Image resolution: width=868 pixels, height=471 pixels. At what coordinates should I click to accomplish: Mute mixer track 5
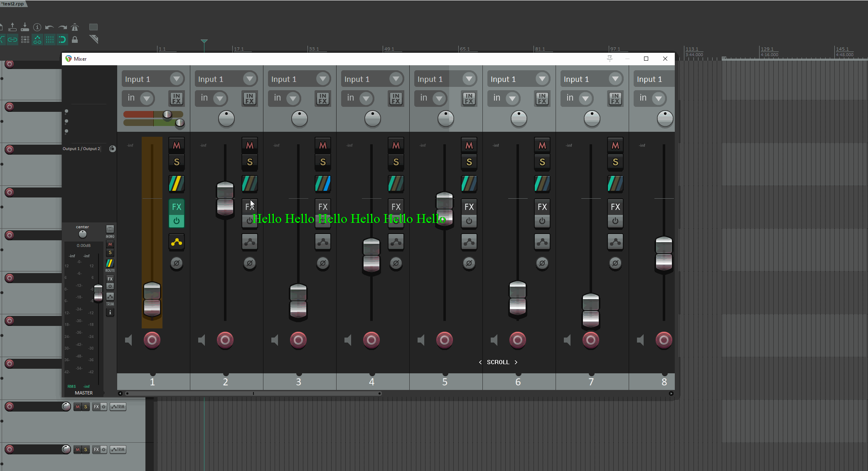(469, 145)
